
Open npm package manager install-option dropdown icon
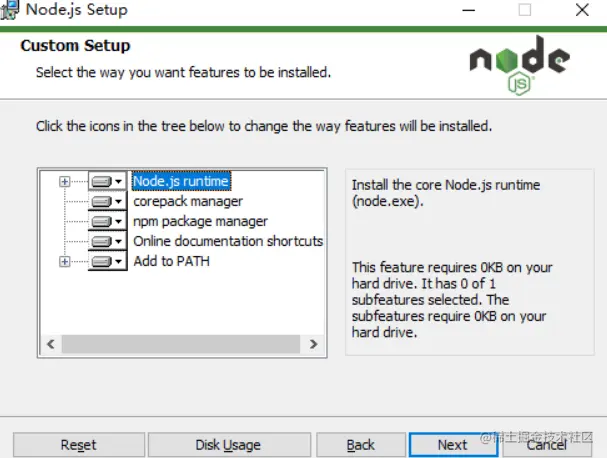(x=107, y=221)
